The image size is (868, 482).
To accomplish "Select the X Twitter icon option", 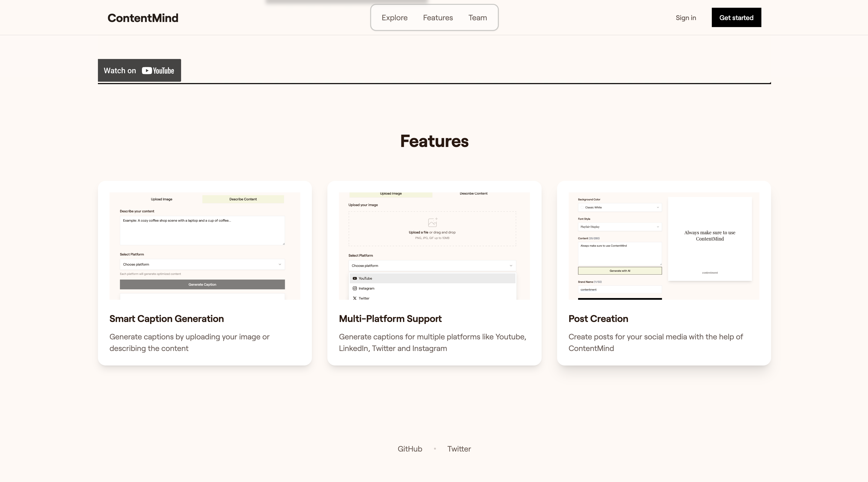I will 354,298.
